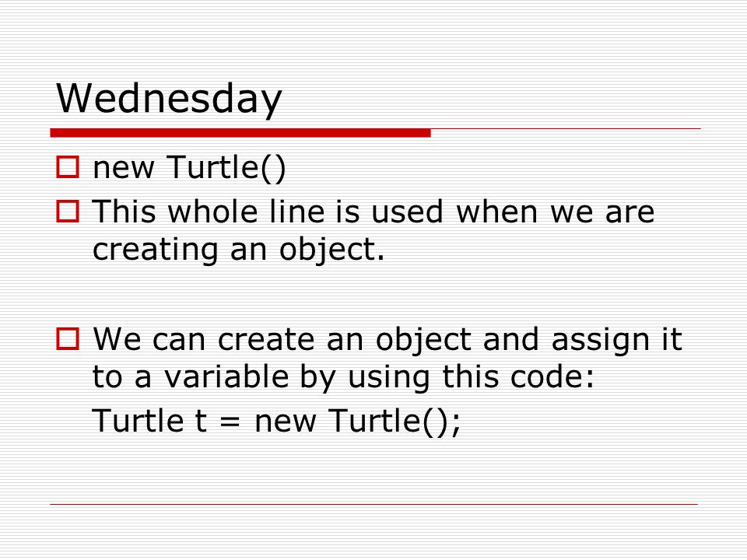Click the word 'We' starting the third bullet

coord(117,339)
